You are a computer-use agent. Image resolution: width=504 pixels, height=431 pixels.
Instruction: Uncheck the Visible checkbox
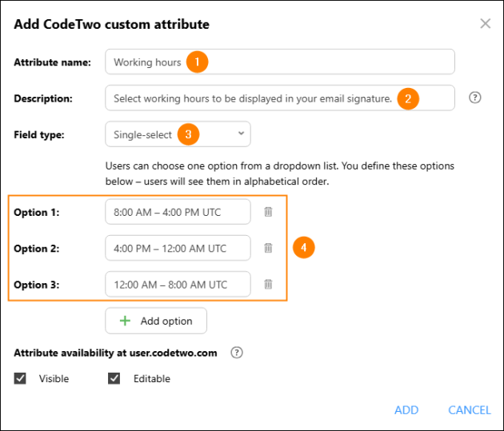[x=20, y=378]
